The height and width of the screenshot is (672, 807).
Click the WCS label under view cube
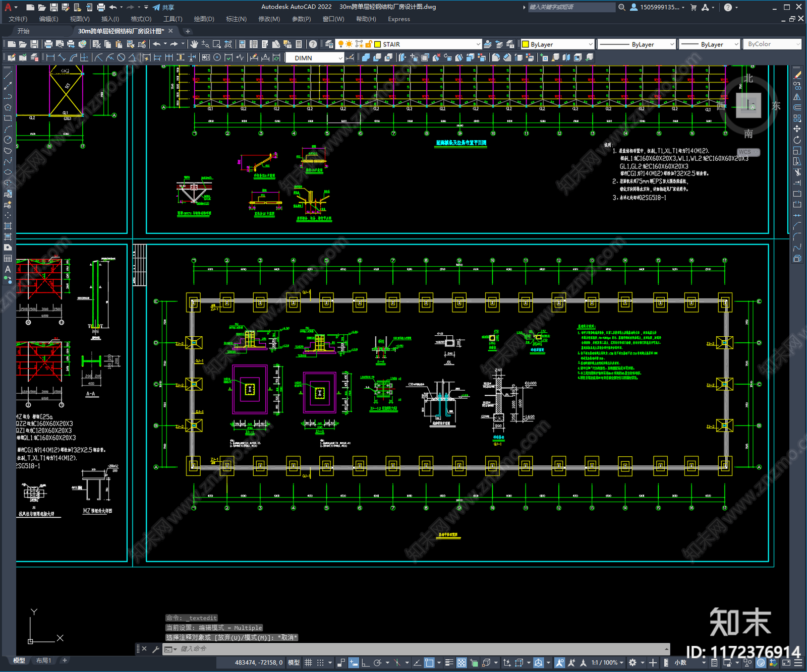(x=745, y=152)
